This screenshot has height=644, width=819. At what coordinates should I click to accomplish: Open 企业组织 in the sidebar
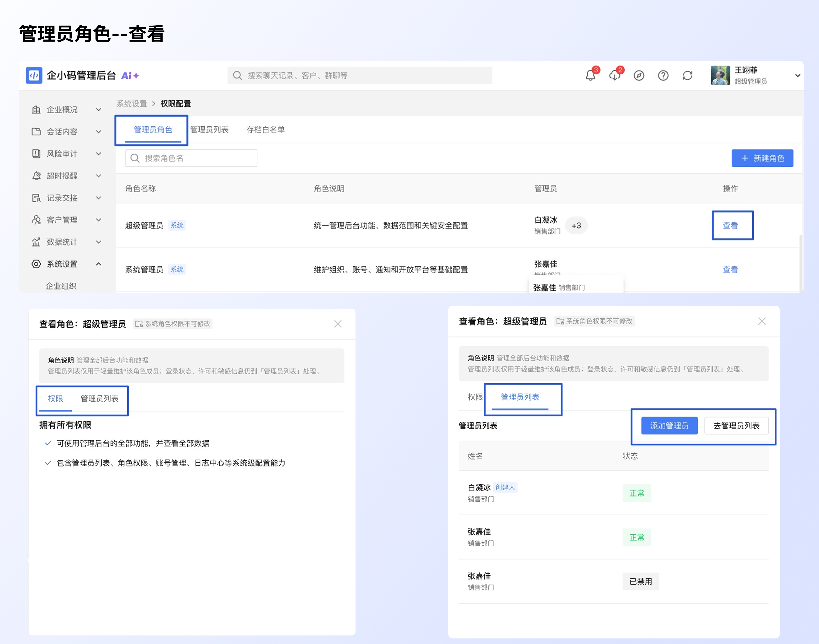point(61,286)
